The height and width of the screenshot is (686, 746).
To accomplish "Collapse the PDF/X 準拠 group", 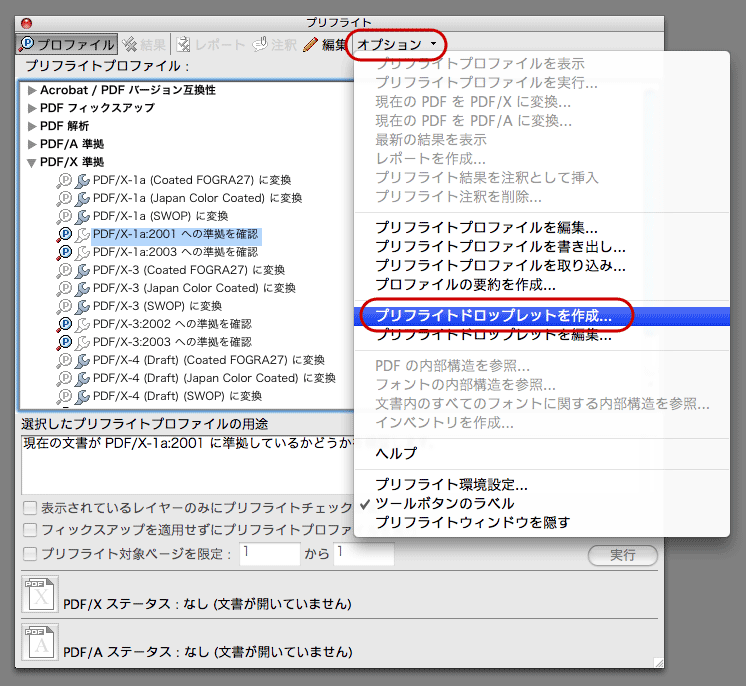I will [x=32, y=162].
